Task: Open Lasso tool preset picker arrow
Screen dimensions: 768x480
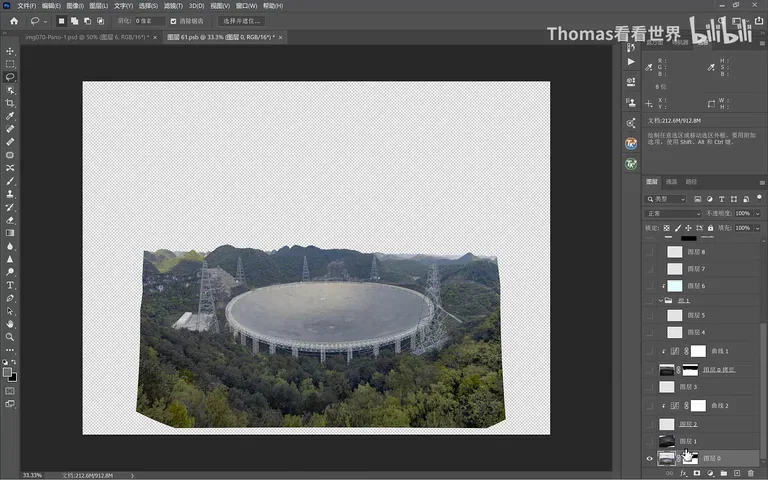Action: (x=45, y=21)
